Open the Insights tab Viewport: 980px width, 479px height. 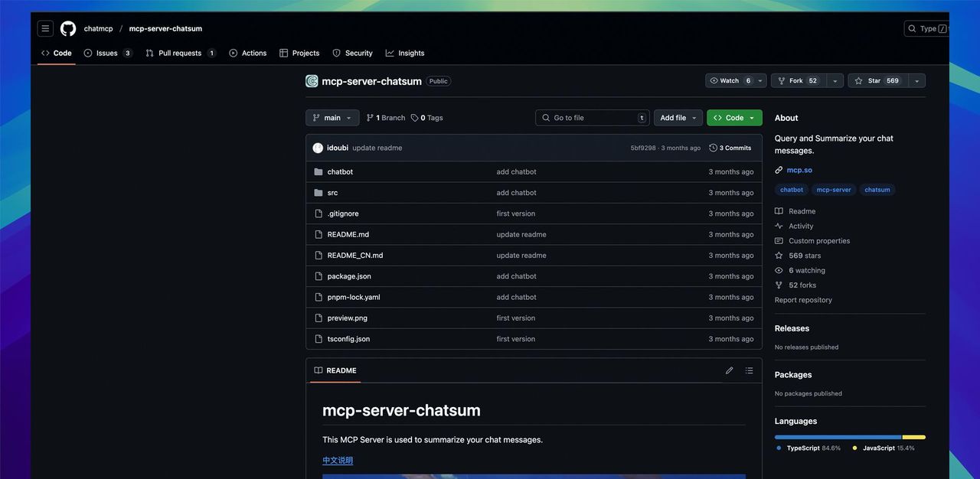point(405,54)
